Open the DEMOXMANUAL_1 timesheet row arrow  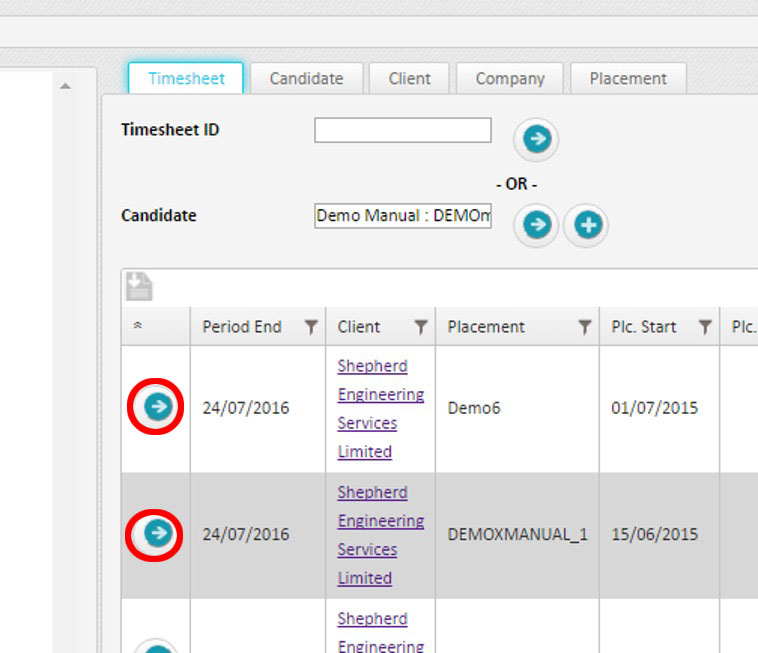pyautogui.click(x=157, y=534)
